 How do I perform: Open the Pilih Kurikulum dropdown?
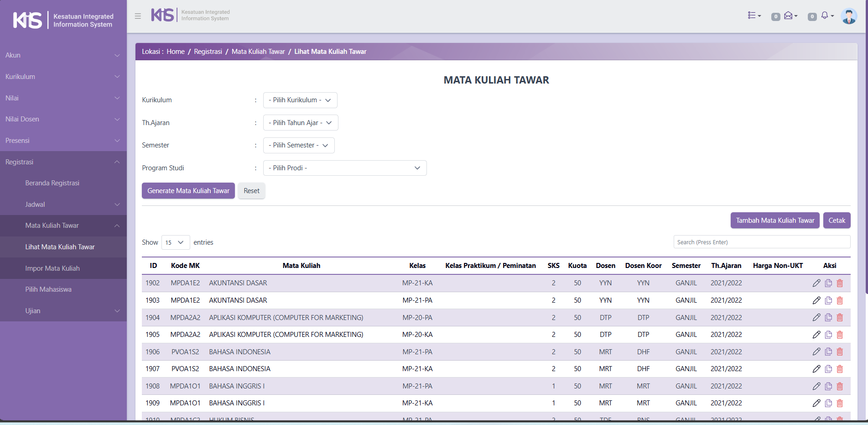click(x=300, y=100)
